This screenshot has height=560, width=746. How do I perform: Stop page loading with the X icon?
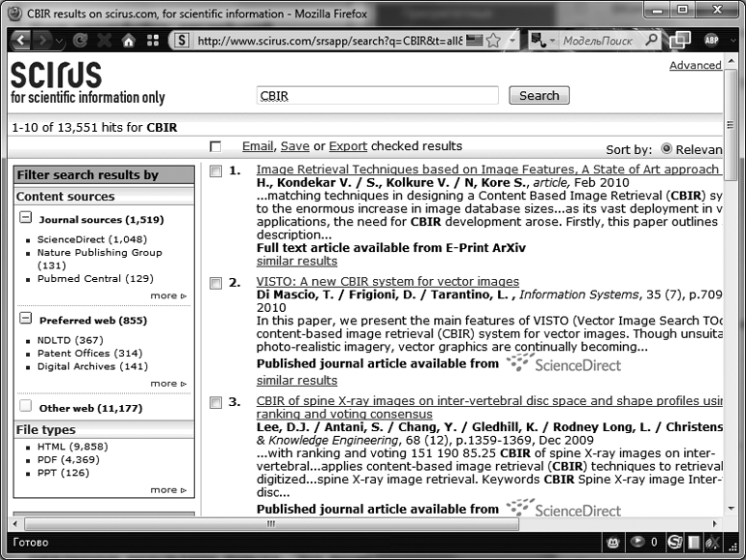103,41
